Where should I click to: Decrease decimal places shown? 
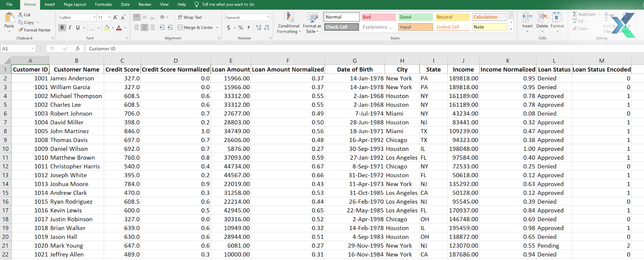(267, 28)
